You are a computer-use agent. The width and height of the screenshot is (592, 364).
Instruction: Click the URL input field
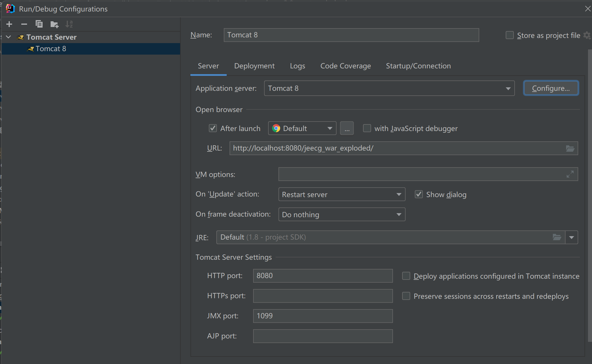(x=404, y=148)
